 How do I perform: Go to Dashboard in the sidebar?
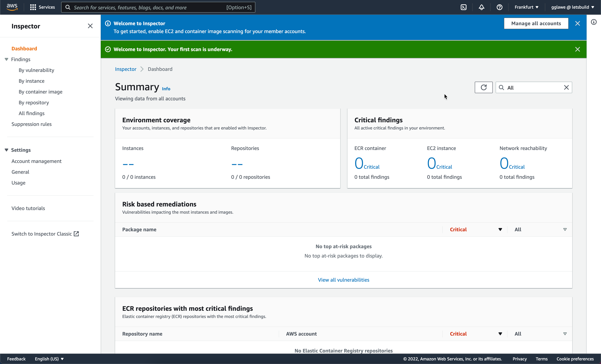coord(24,49)
